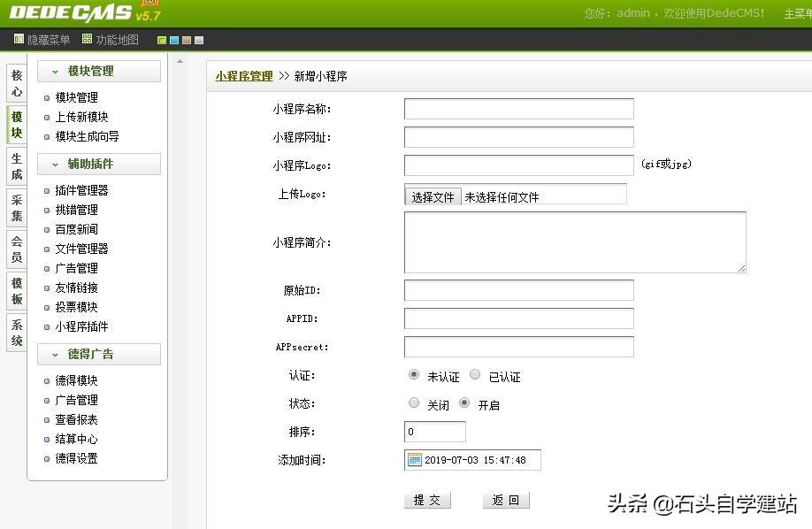Open 插件管理器 menu item

point(81,190)
